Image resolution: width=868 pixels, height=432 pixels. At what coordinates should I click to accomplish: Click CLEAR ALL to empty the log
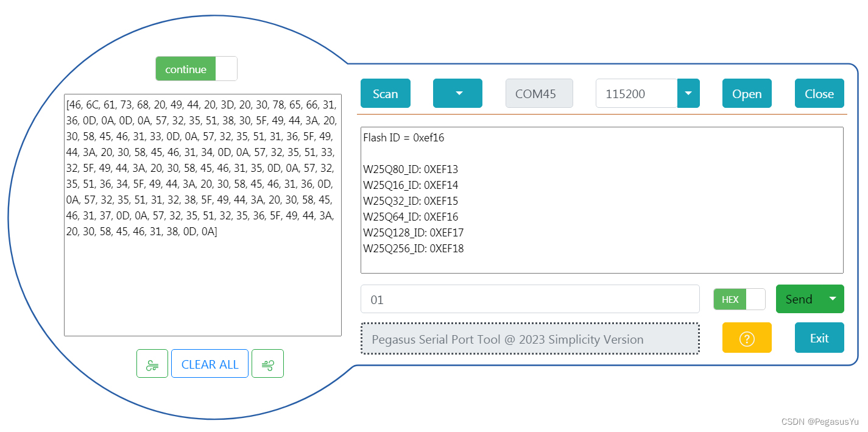pyautogui.click(x=210, y=363)
